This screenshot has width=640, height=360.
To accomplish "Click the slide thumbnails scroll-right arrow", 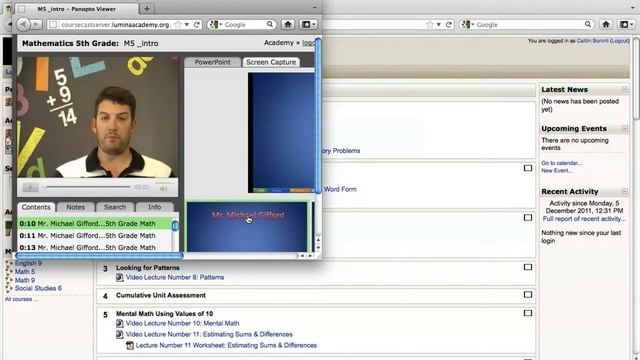I will coord(310,256).
